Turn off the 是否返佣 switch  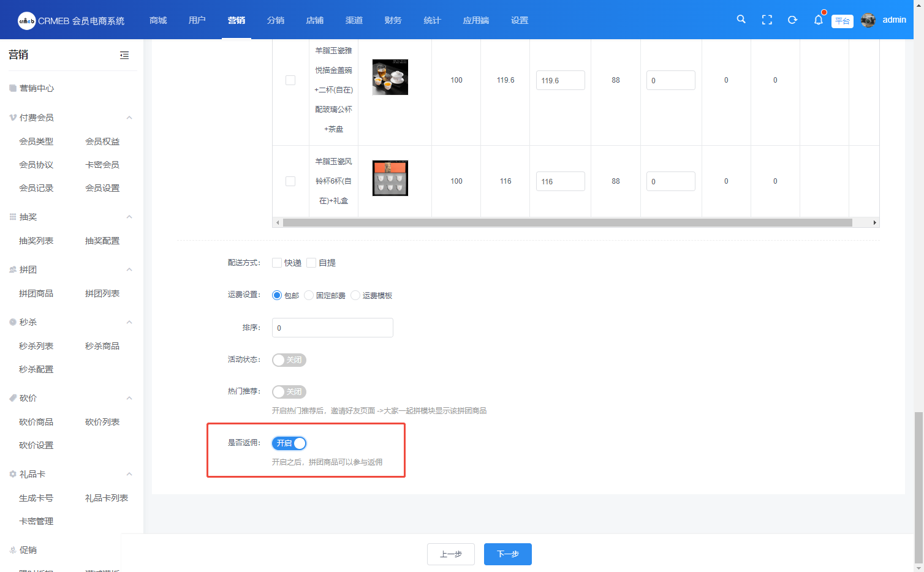click(x=289, y=443)
